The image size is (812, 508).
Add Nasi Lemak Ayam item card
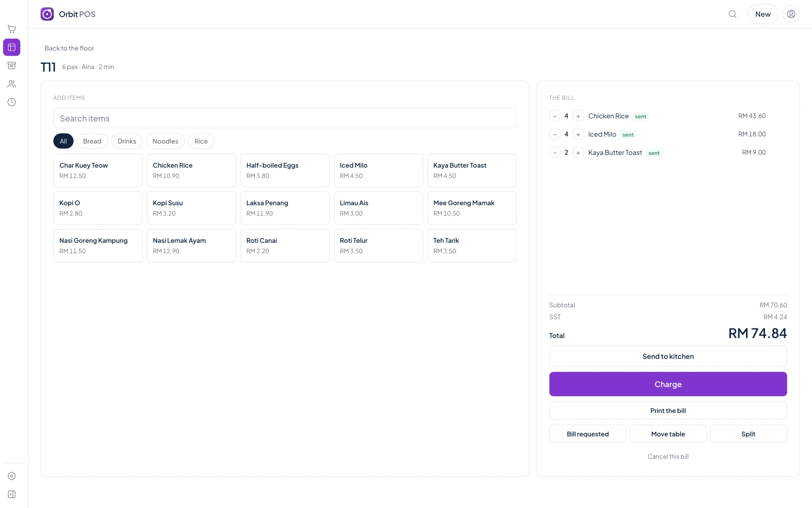[x=191, y=245]
